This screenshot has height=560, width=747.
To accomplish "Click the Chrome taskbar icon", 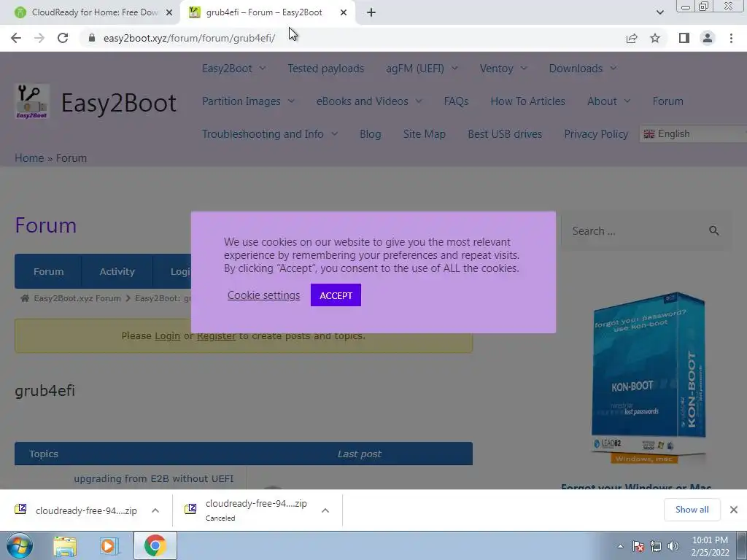I will tap(155, 545).
